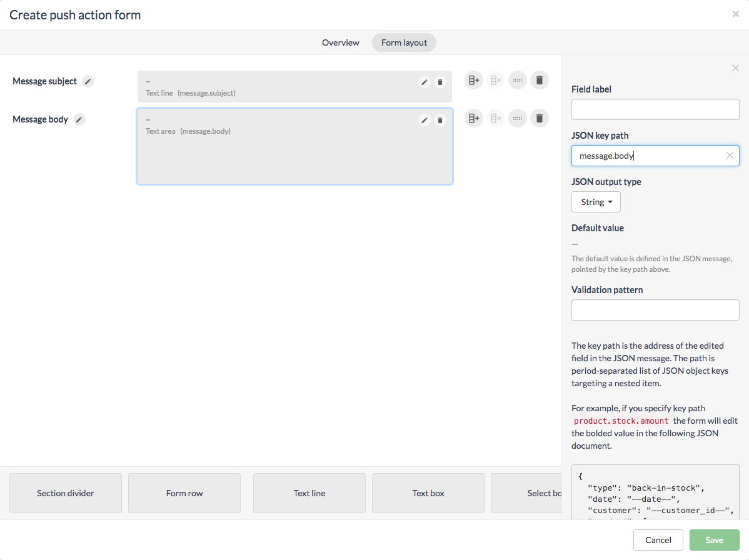Delete the message.subject text line field
The image size is (749, 560).
click(440, 82)
